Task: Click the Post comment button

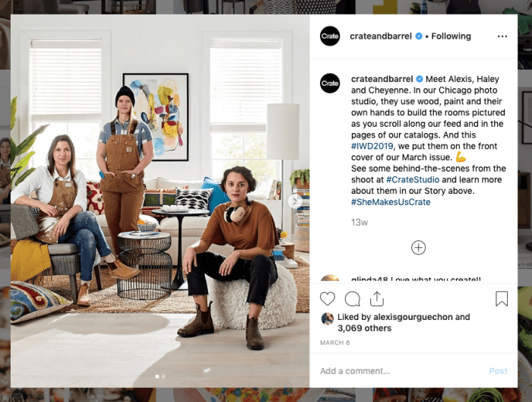Action: (x=498, y=371)
